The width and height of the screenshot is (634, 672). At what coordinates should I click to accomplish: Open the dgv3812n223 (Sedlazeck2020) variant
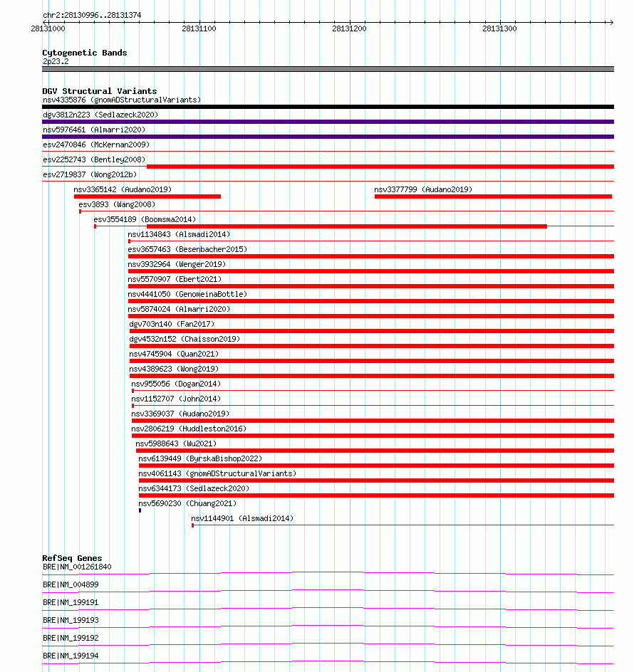tap(100, 115)
